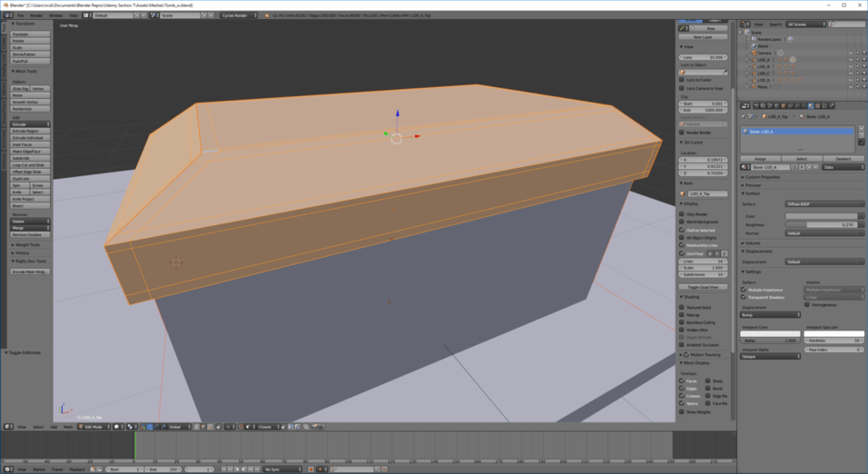Screen dimensions: 868x474
Task: Click the 3D manipulator toggle icon in viewport header
Action: click(145, 426)
